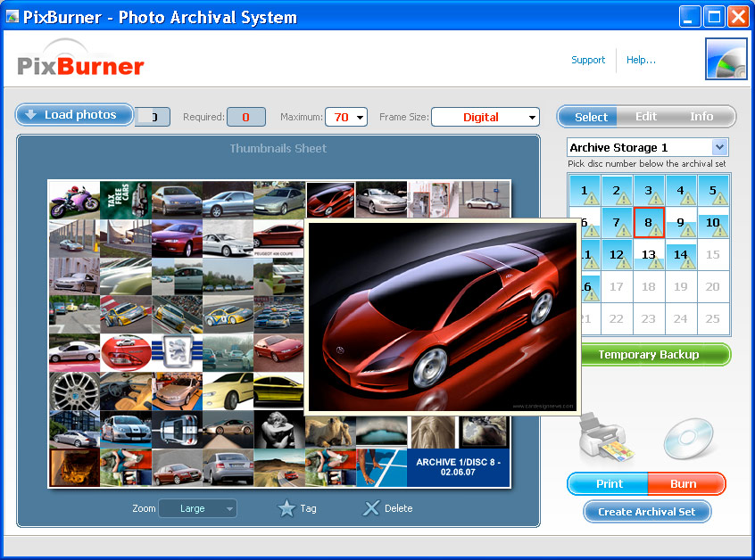Click the star Tag icon
755x560 pixels.
(x=286, y=508)
